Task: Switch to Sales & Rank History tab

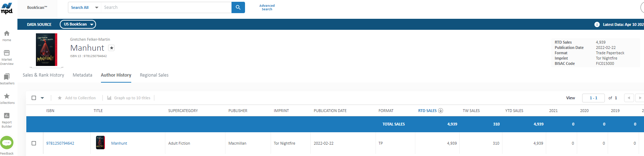Action: click(43, 75)
